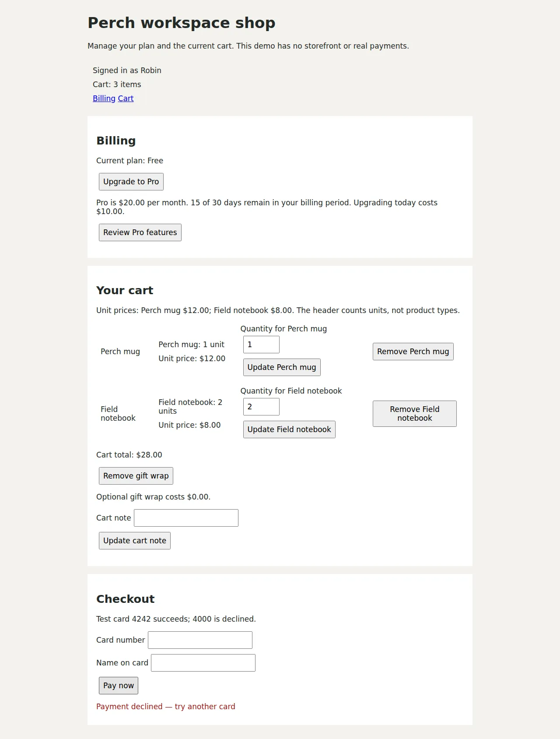Click Remove gift wrap button
Viewport: 560px width, 739px height.
click(136, 476)
